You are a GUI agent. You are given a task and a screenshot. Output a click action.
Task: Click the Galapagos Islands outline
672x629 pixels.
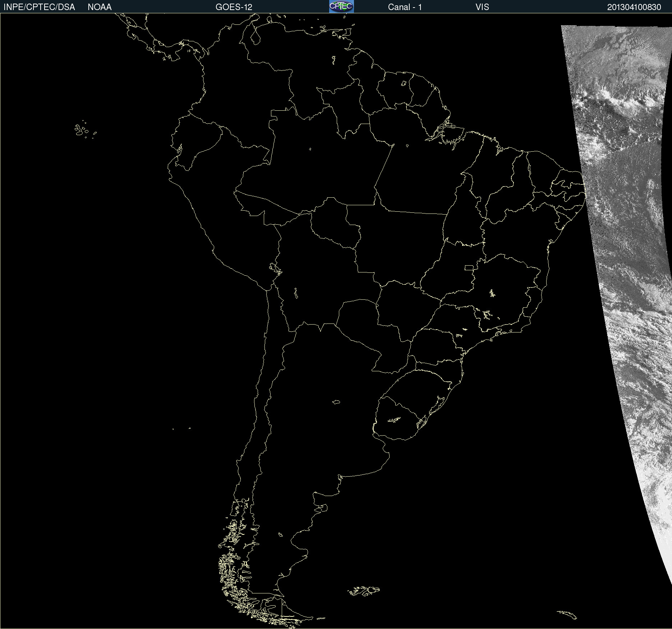coord(85,130)
